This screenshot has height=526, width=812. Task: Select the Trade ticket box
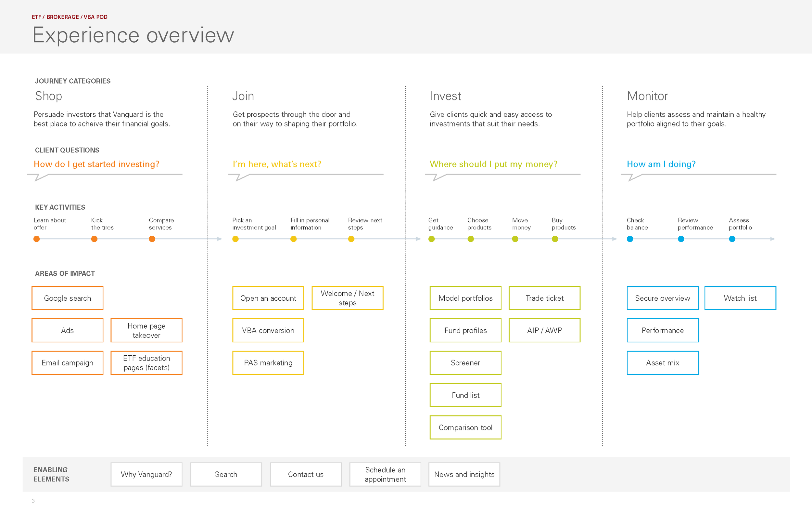pyautogui.click(x=544, y=298)
